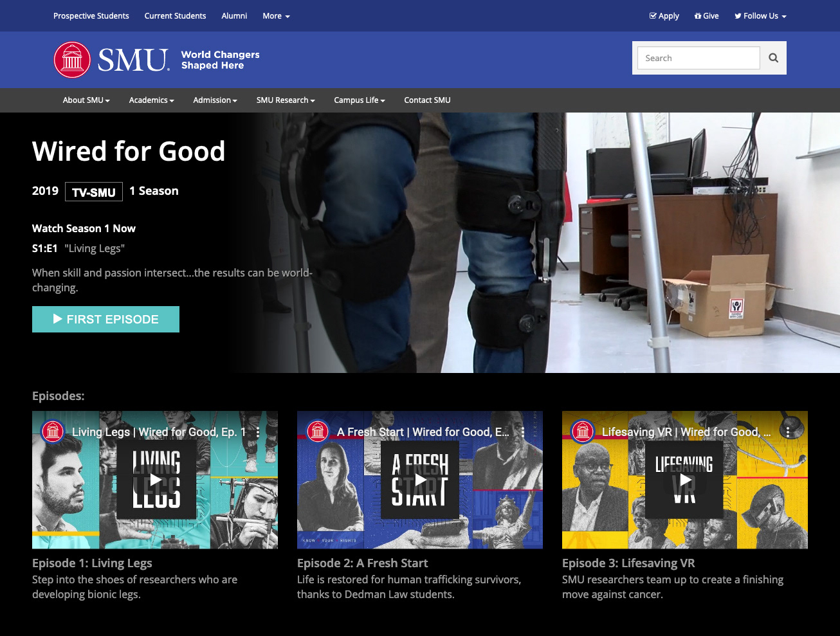
Task: Play the A Fresh Start video
Action: click(x=421, y=480)
